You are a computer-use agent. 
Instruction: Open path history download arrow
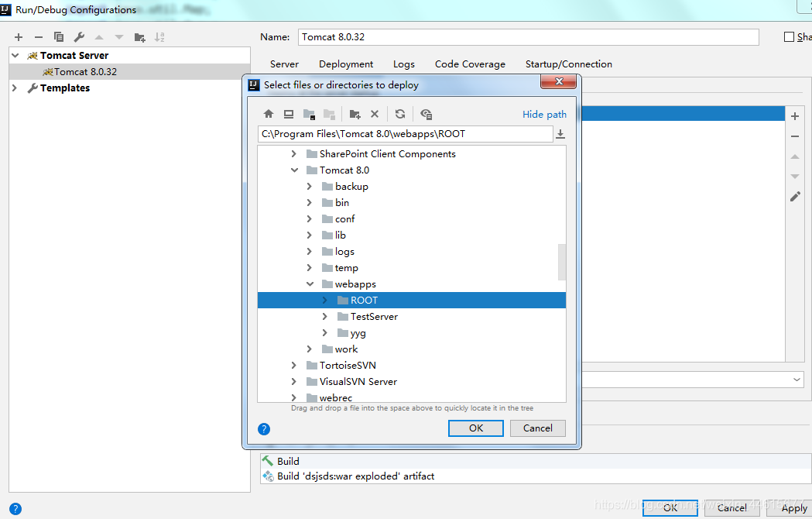[x=560, y=134]
